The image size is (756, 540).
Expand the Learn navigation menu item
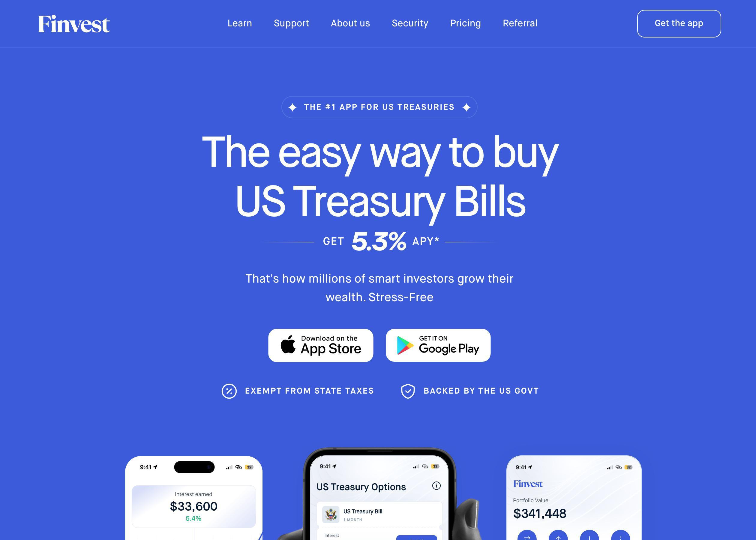tap(239, 23)
